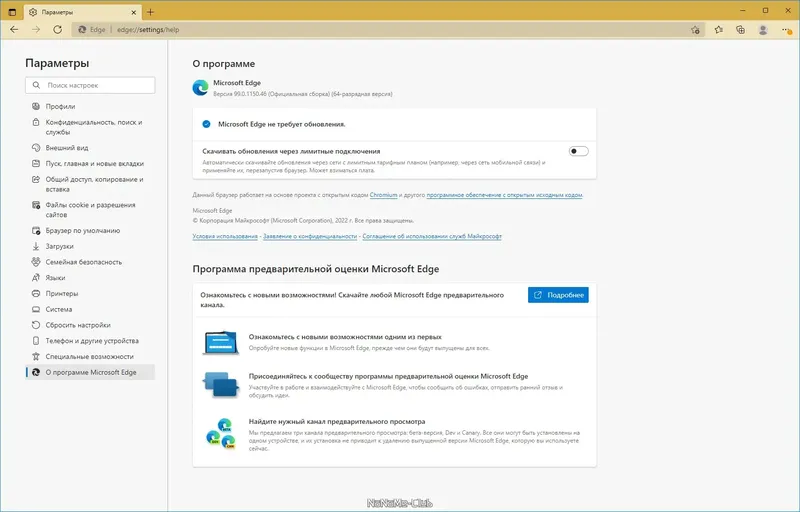Open the Edge settings and more menu
This screenshot has height=512, width=800.
786,30
